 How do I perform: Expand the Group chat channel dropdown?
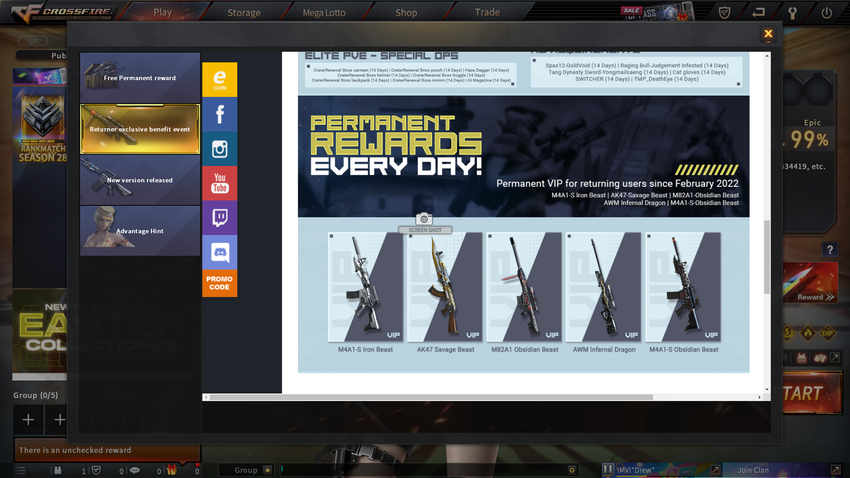pos(267,470)
